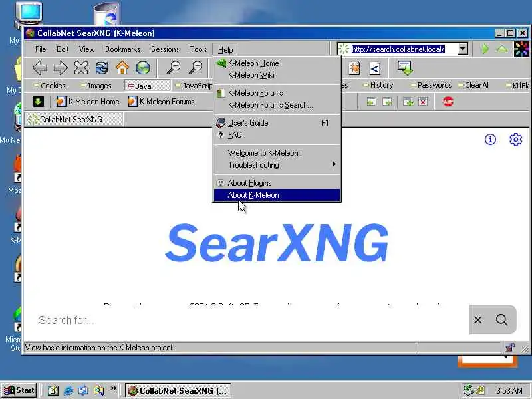Select K-Meleon Wiki menu entry
Image resolution: width=532 pixels, height=399 pixels.
(x=277, y=75)
